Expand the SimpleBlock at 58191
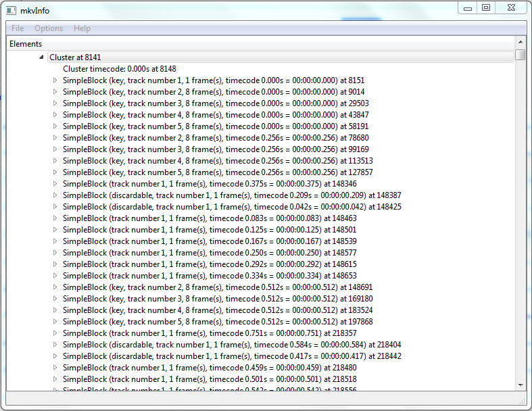The height and width of the screenshot is (411, 532). click(x=55, y=126)
